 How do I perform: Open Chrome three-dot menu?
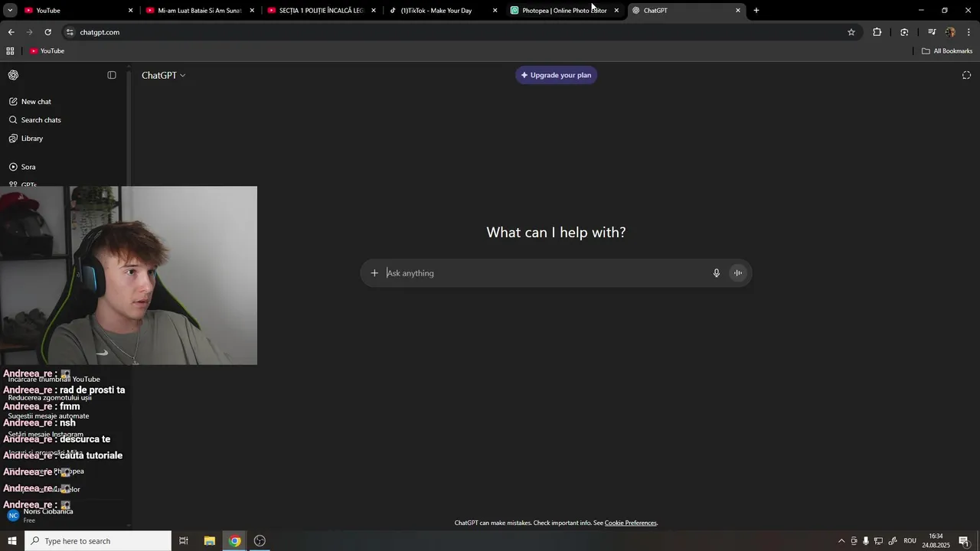click(969, 32)
